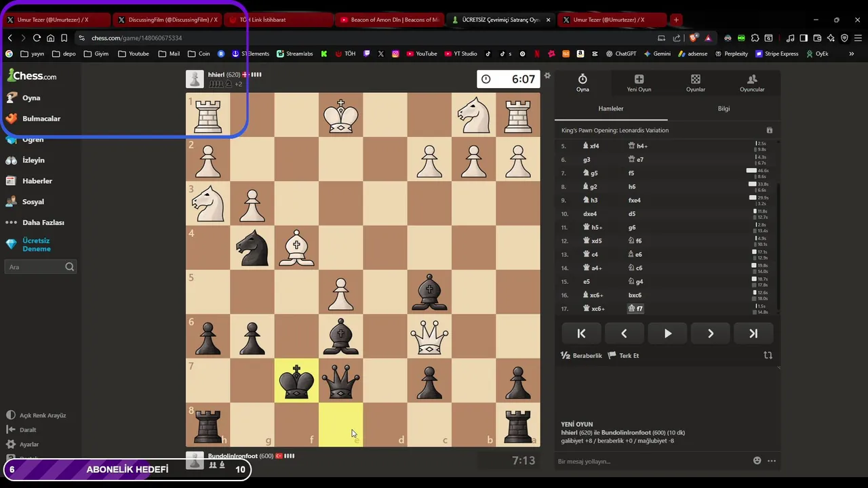Open the Youtube bookmark folder
Screen dimensions: 868x488
[134, 54]
